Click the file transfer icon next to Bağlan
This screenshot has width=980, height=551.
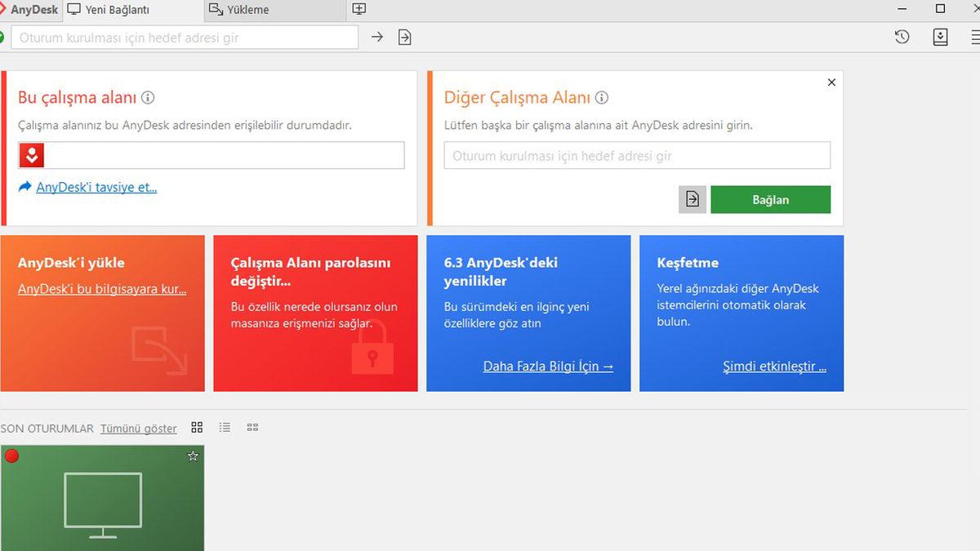coord(693,199)
